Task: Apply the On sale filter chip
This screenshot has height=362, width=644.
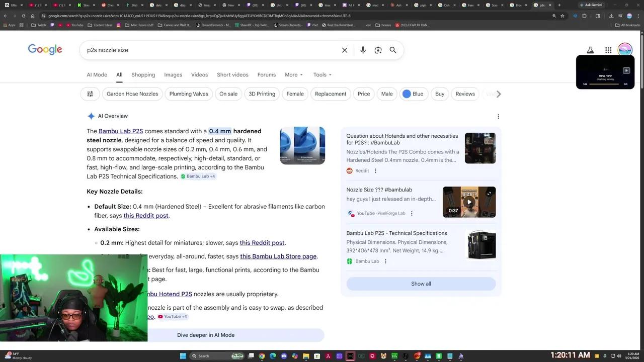Action: click(228, 94)
